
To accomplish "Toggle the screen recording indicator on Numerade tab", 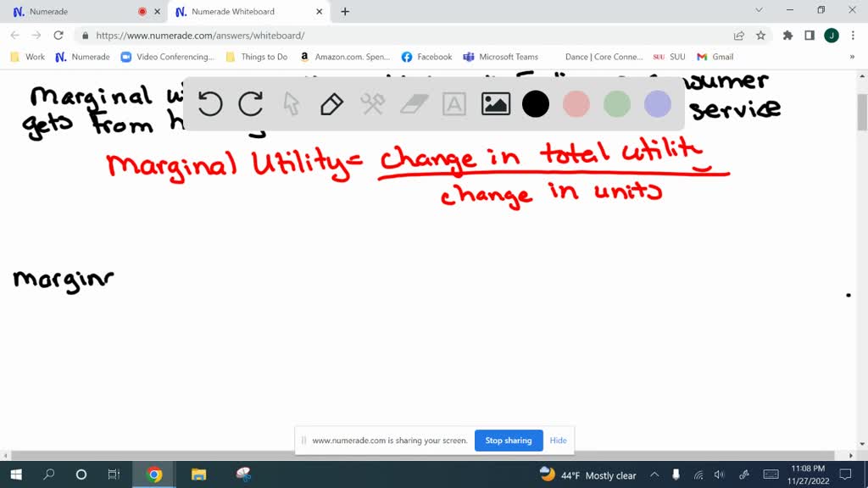I will [x=142, y=12].
